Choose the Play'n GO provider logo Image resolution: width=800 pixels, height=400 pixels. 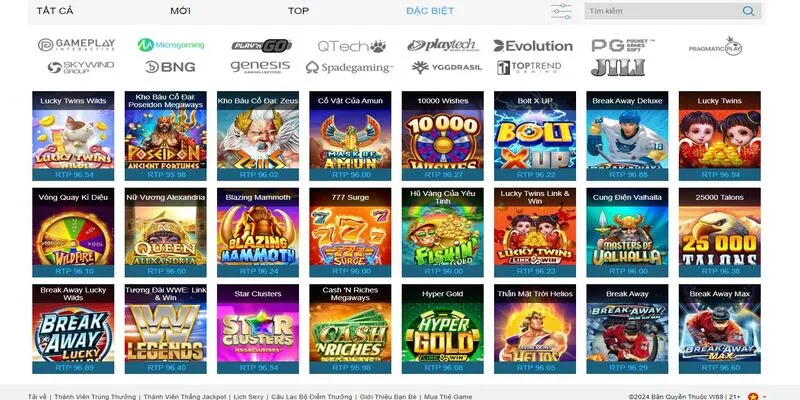262,45
